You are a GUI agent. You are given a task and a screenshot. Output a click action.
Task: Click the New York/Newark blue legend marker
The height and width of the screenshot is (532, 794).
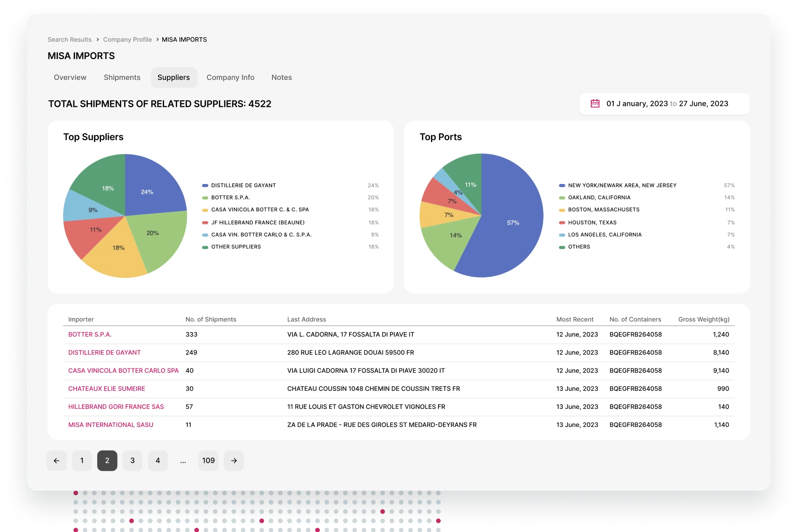pyautogui.click(x=562, y=186)
